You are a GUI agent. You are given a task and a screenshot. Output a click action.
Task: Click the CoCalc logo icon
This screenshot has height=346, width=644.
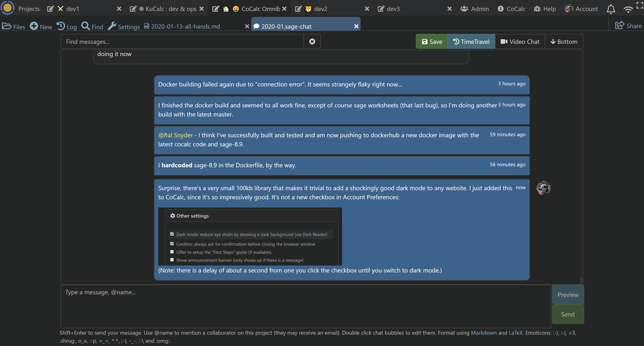click(x=7, y=8)
